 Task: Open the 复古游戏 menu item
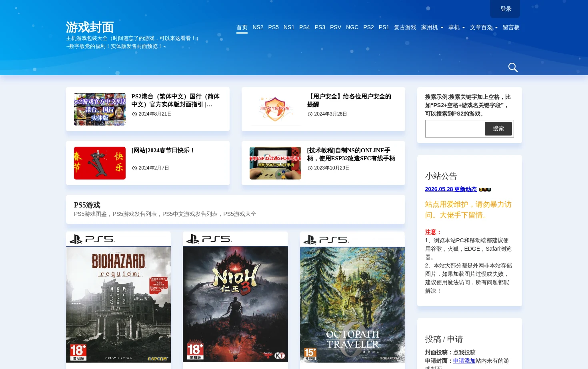tap(405, 27)
